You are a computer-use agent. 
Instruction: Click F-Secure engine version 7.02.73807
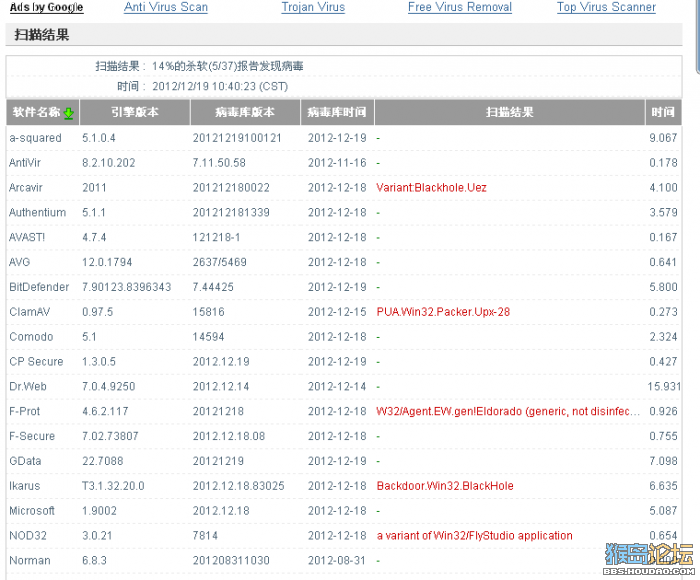110,436
